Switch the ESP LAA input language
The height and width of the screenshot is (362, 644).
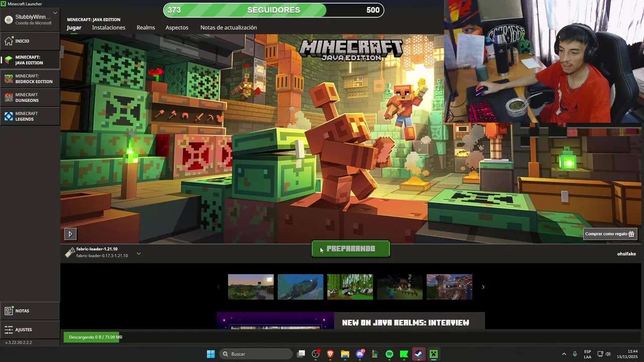(x=588, y=354)
